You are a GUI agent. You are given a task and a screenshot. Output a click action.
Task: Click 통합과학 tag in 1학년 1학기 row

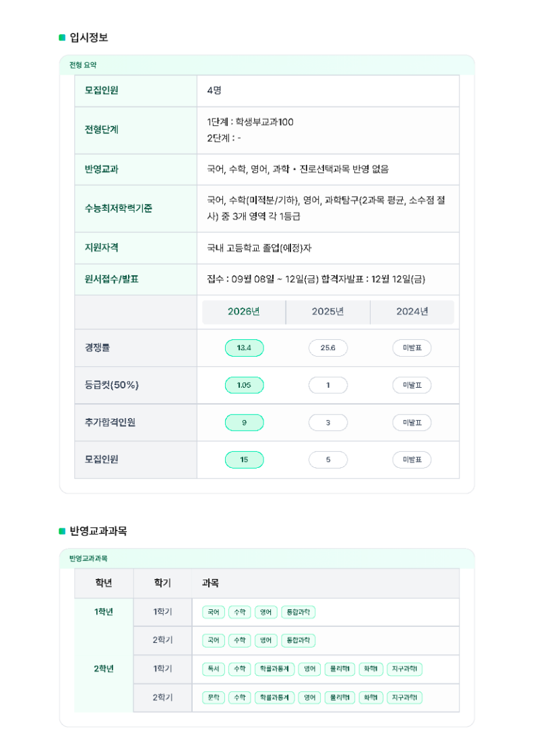click(298, 613)
